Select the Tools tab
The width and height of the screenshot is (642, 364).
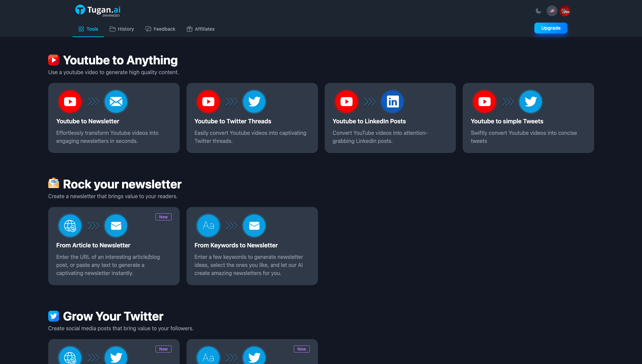coord(88,29)
